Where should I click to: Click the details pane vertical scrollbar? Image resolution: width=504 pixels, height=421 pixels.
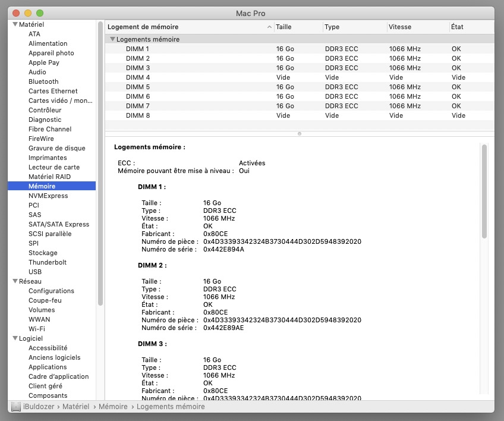pyautogui.click(x=484, y=191)
